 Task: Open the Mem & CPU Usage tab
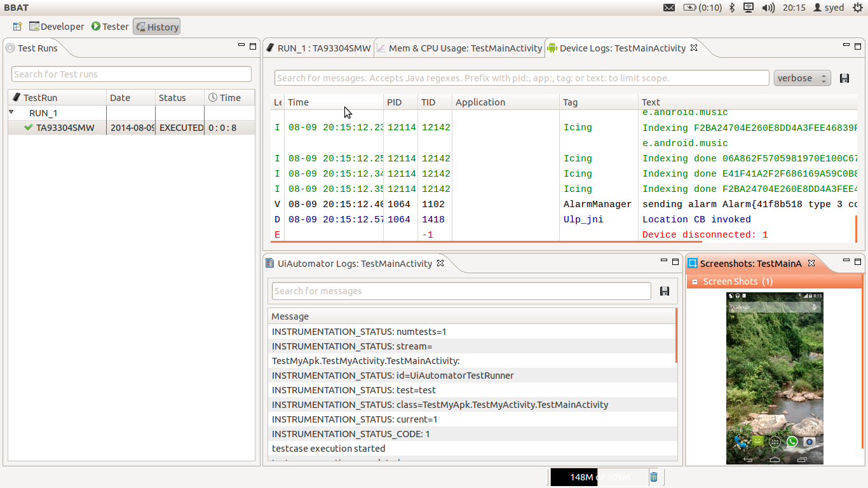[x=459, y=48]
